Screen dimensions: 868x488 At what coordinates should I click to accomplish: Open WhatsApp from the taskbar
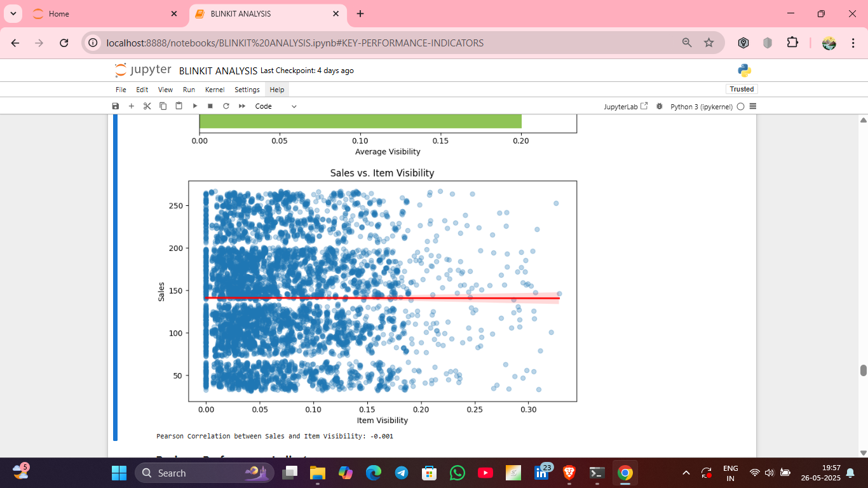pos(457,473)
